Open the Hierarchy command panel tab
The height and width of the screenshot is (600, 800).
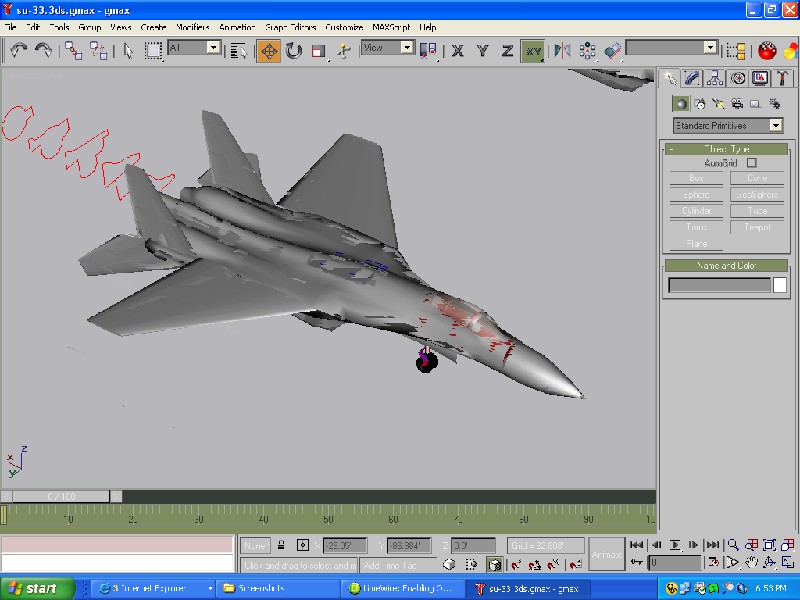[715, 78]
